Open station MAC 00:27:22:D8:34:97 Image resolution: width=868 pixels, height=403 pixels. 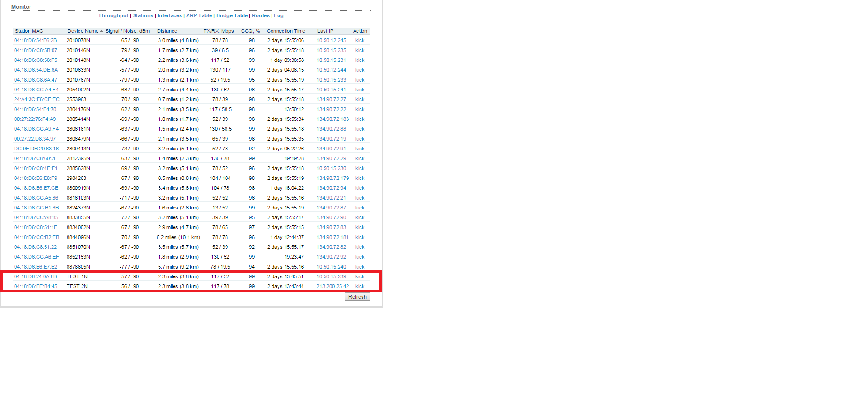pyautogui.click(x=35, y=139)
